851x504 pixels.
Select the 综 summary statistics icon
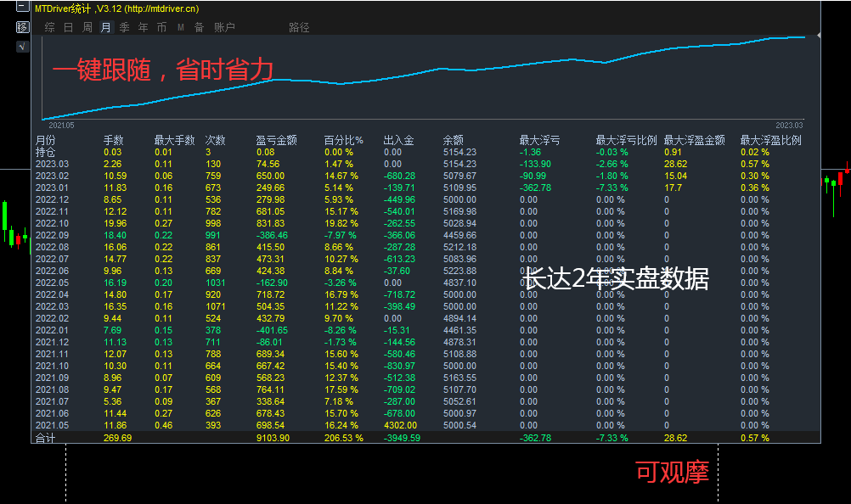48,26
